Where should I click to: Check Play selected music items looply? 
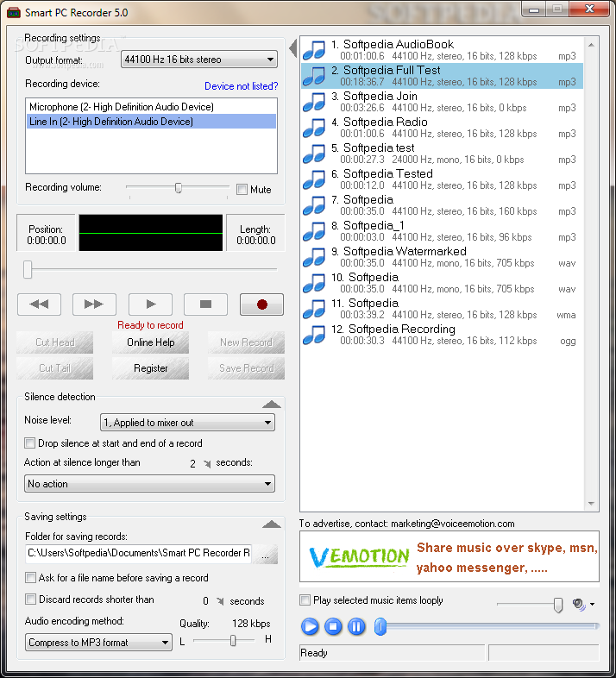click(305, 600)
